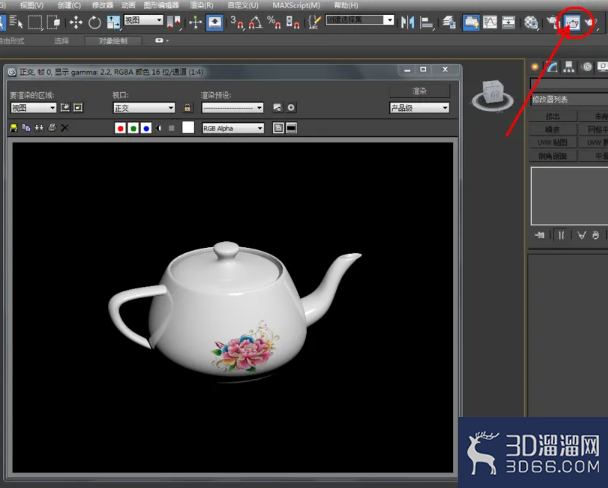The width and height of the screenshot is (608, 488).
Task: Toggle UI Overlay in frame window
Action: pyautogui.click(x=278, y=128)
